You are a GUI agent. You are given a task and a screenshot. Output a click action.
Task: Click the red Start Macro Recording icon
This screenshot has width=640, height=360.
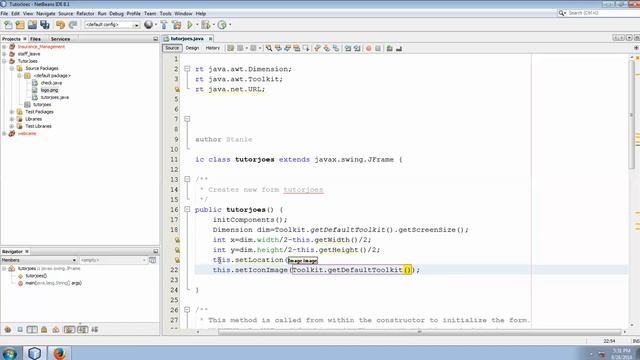click(369, 48)
